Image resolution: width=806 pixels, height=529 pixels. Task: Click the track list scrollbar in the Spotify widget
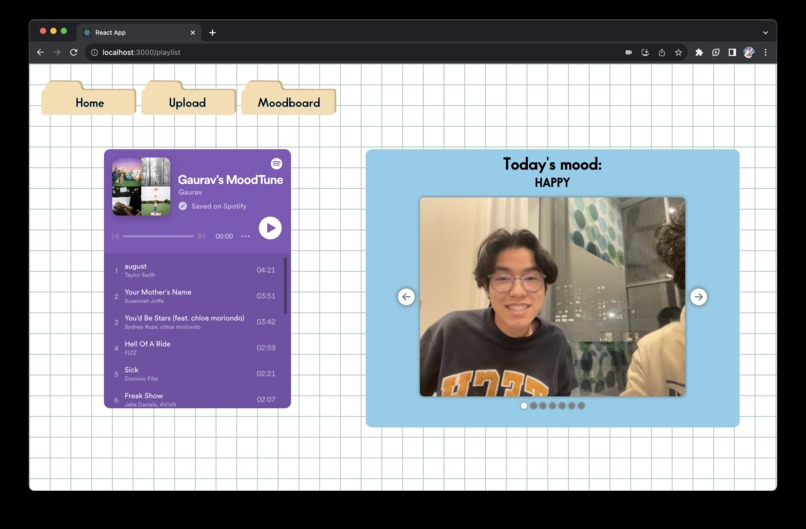point(285,286)
